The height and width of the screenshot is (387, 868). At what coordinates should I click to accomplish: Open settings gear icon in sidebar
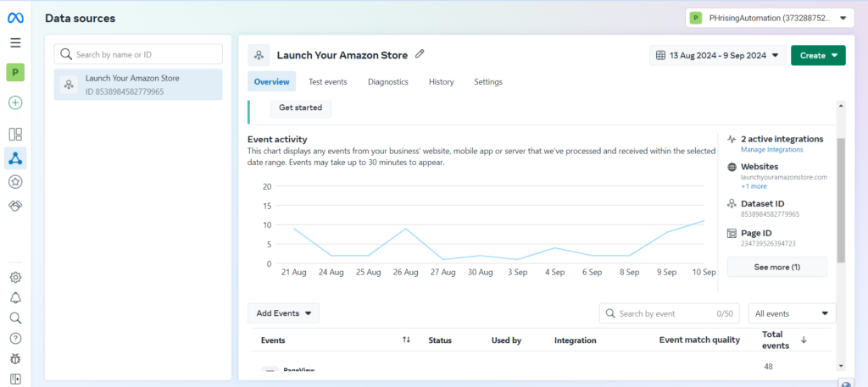15,278
